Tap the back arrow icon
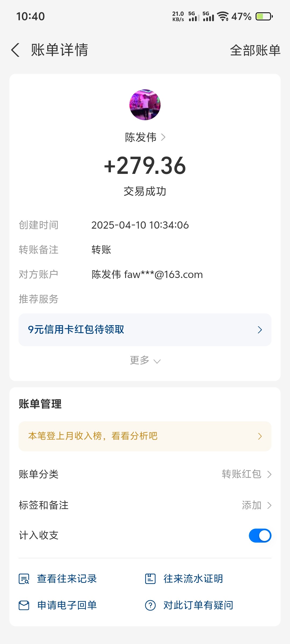 16,50
